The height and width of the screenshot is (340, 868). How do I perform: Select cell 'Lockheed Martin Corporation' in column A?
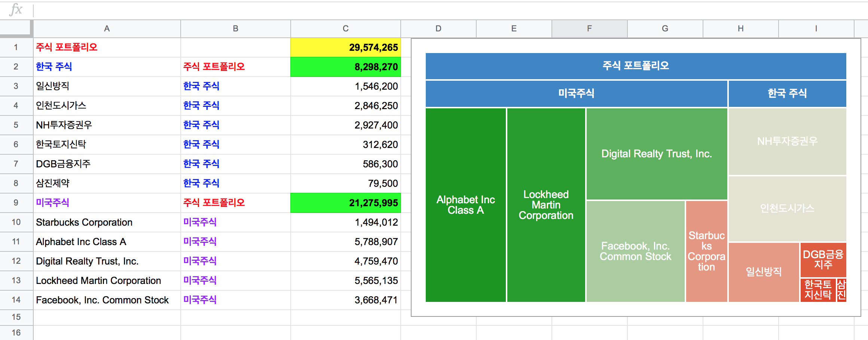coord(107,281)
